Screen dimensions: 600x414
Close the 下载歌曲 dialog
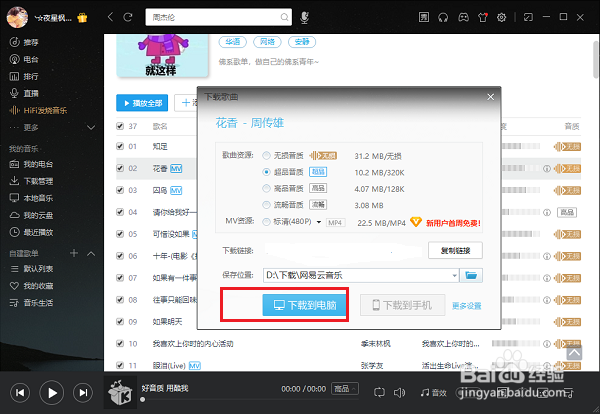tap(491, 97)
